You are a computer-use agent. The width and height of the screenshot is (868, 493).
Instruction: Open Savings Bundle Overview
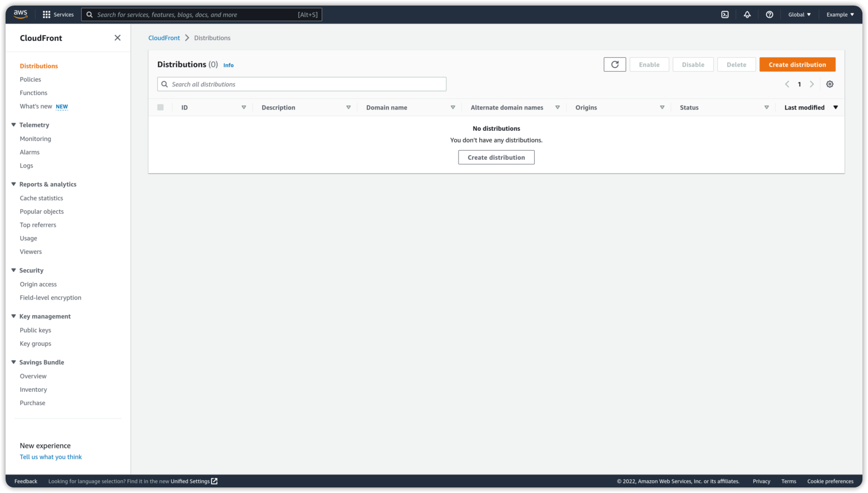coord(33,376)
